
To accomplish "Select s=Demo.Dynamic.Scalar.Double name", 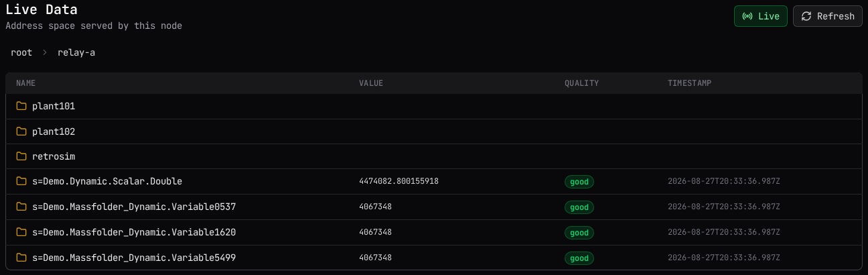I will [x=107, y=181].
